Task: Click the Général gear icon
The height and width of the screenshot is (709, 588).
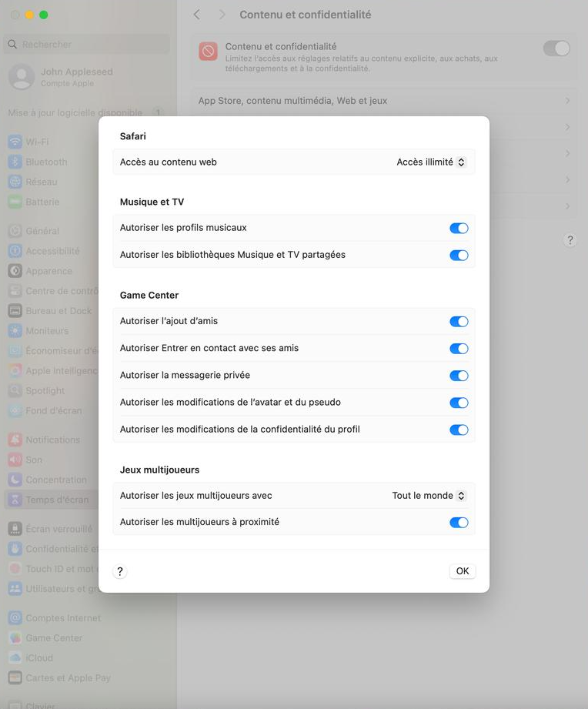Action: click(x=15, y=231)
